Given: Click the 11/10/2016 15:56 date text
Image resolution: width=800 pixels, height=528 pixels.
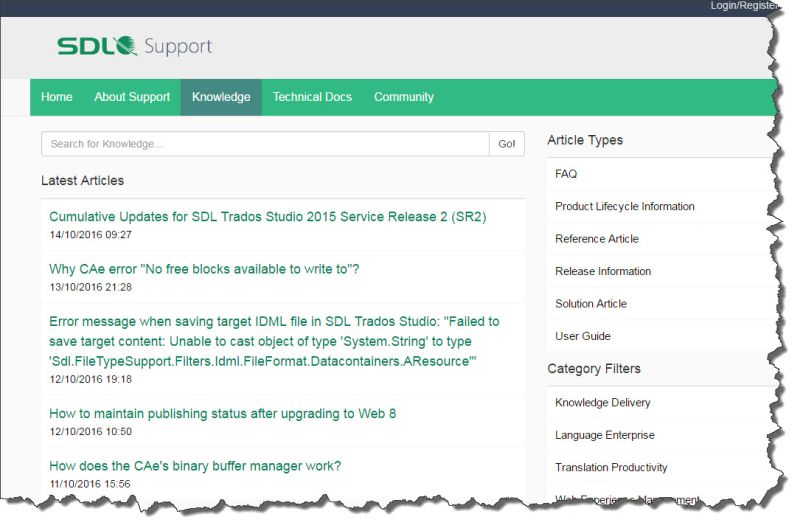Looking at the screenshot, I should pos(90,484).
